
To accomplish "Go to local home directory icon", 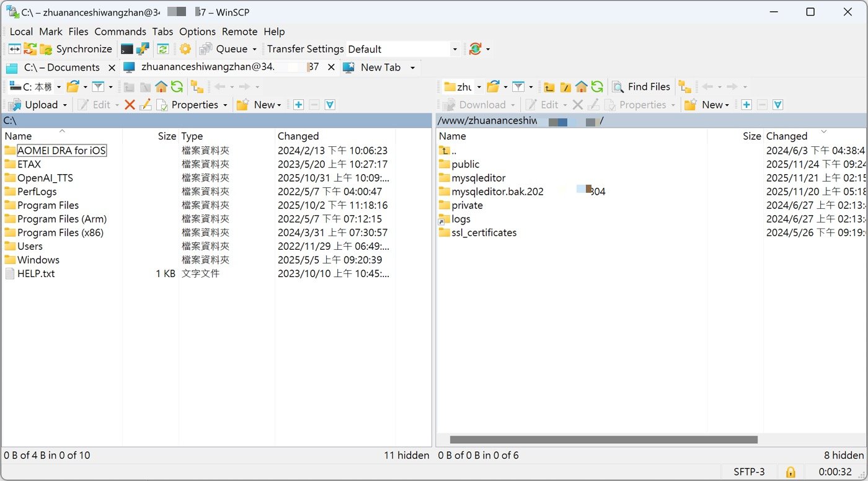I will point(161,87).
